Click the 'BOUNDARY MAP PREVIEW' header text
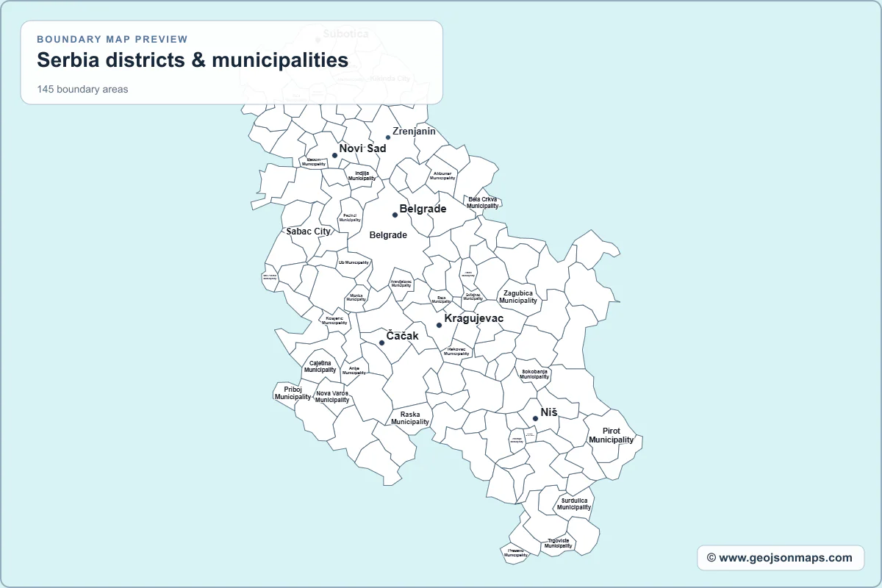 click(112, 40)
